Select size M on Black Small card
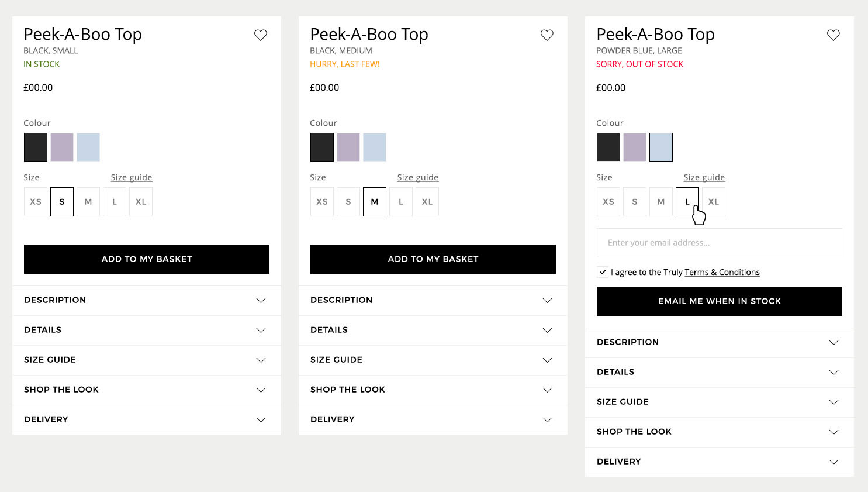 pos(88,202)
